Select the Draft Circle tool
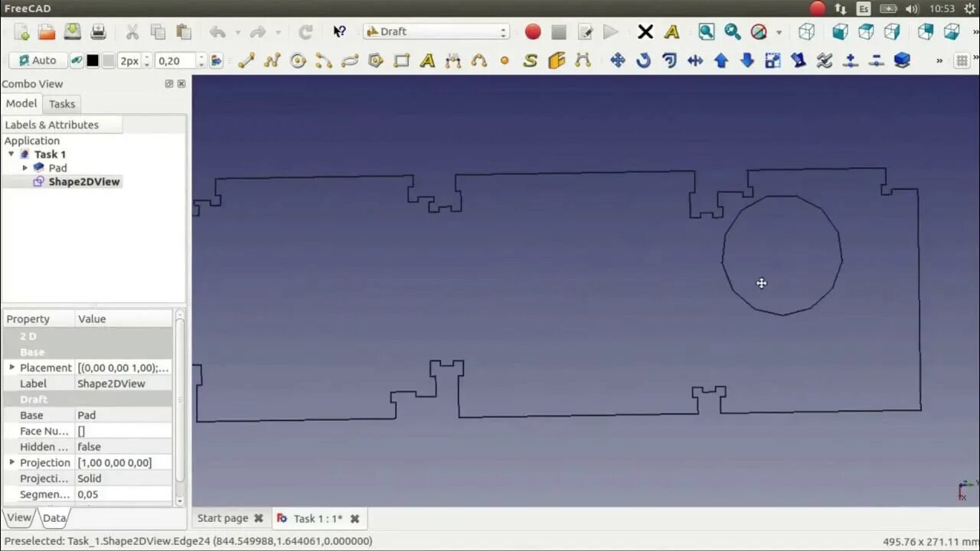 click(x=298, y=60)
